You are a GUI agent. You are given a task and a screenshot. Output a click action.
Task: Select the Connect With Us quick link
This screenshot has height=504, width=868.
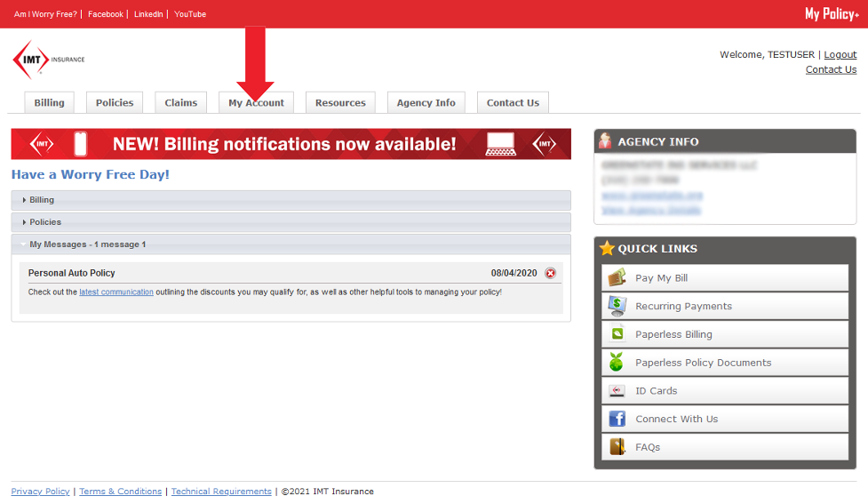click(725, 419)
